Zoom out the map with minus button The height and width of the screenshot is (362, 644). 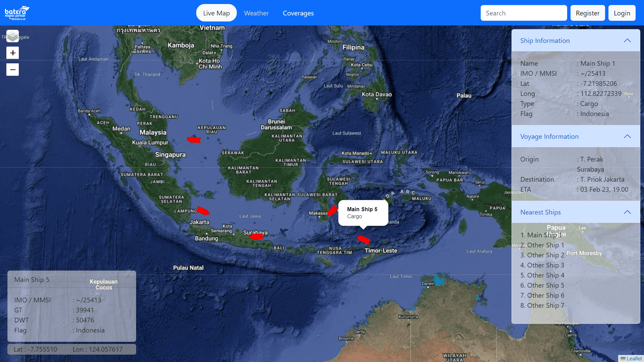click(12, 70)
